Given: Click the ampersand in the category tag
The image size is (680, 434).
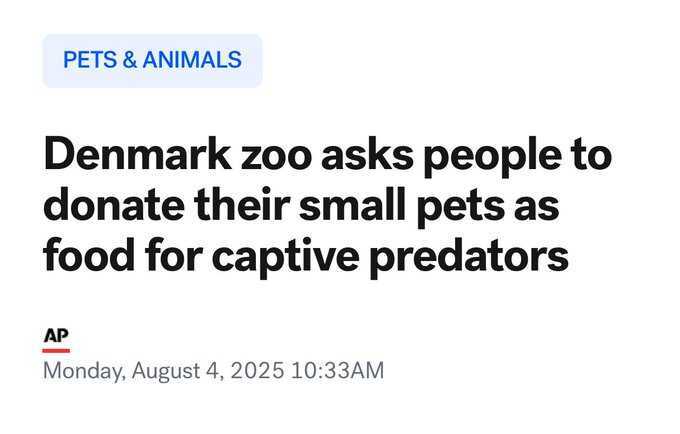Looking at the screenshot, I should [130, 60].
